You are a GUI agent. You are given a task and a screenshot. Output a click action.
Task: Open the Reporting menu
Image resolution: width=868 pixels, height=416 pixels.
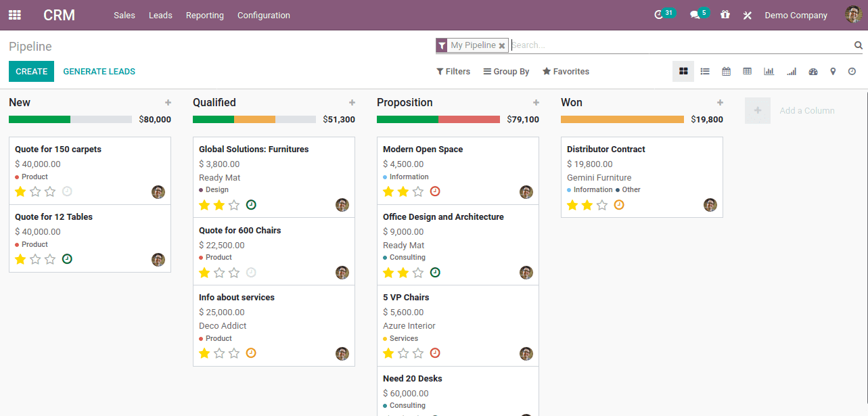coord(205,15)
